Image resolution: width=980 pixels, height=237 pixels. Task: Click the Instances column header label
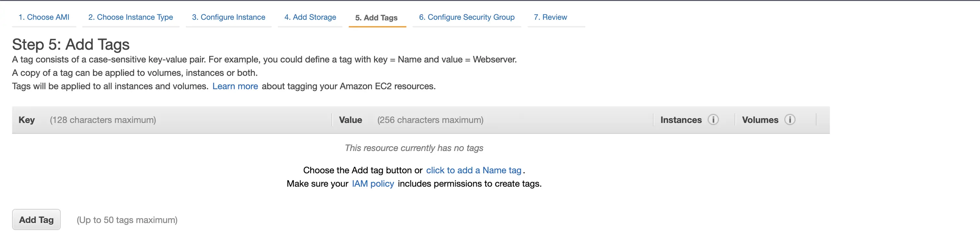[x=681, y=120]
